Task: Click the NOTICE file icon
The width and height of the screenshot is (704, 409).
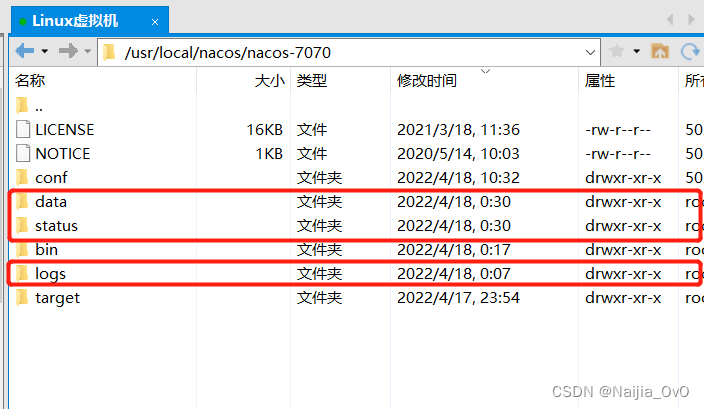Action: 23,154
